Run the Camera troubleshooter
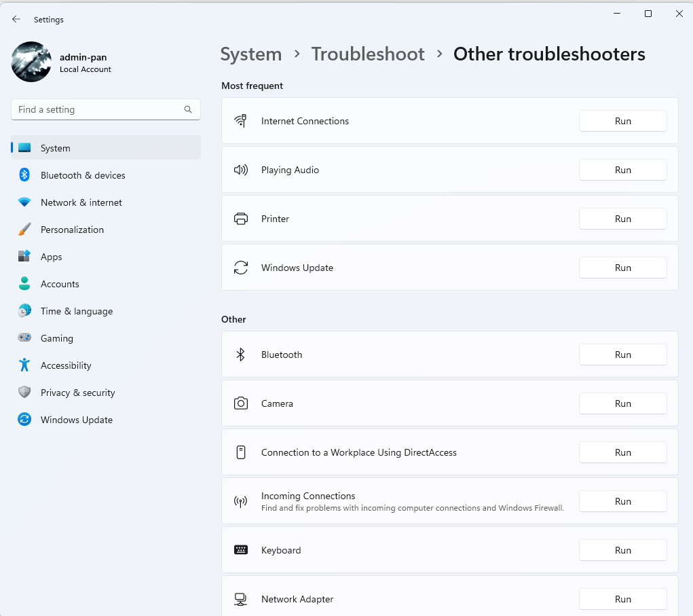This screenshot has height=616, width=693. [622, 403]
